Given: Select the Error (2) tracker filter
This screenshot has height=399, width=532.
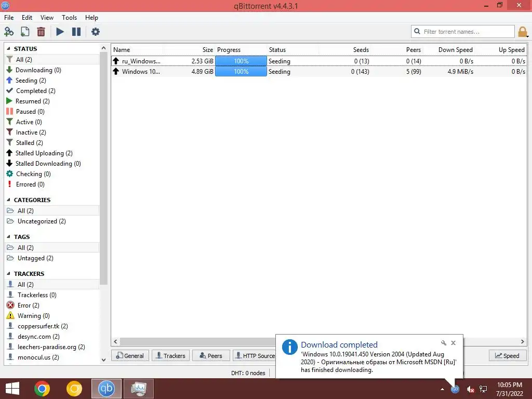Looking at the screenshot, I should (52, 305).
